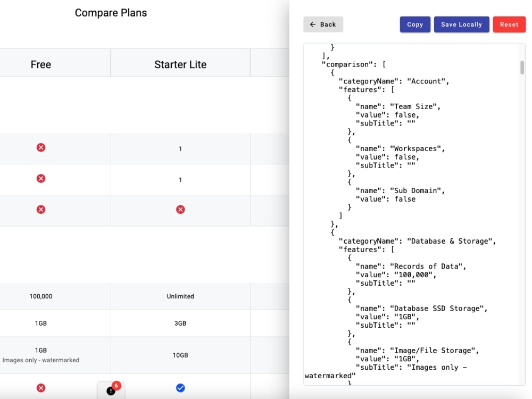
Task: Click the Starter Lite cell with value 1 in the first feature row
Action: pos(180,149)
